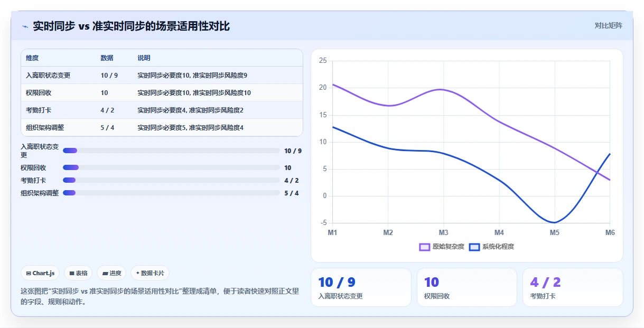Click the 对比矩阵 label in header
The width and height of the screenshot is (644, 328).
coord(608,25)
